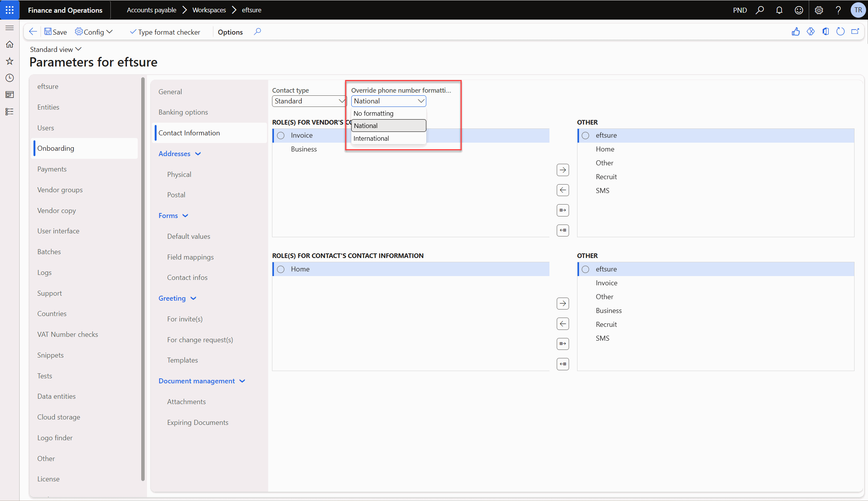Move all Other roles to vendor roles

[x=563, y=230]
